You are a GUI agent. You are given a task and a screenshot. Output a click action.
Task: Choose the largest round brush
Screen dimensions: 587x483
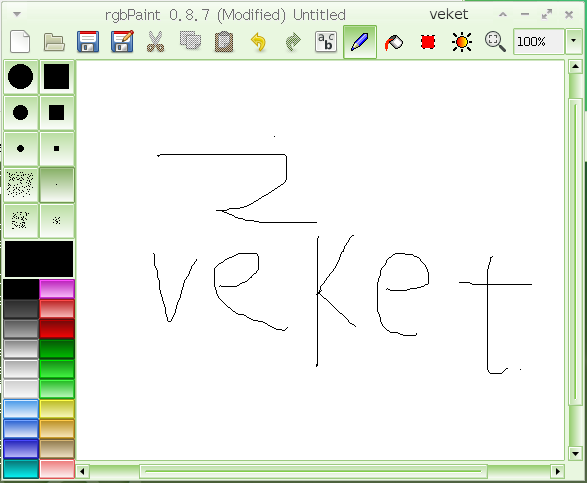(x=21, y=77)
